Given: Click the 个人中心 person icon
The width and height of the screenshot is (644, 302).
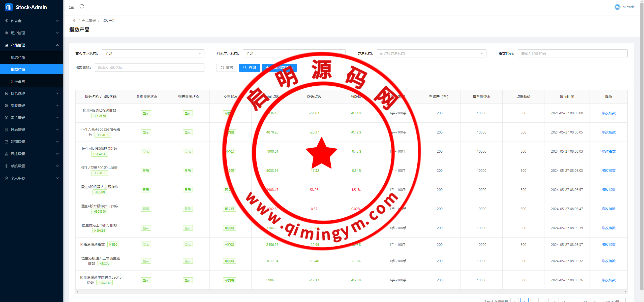Looking at the screenshot, I should pyautogui.click(x=7, y=178).
